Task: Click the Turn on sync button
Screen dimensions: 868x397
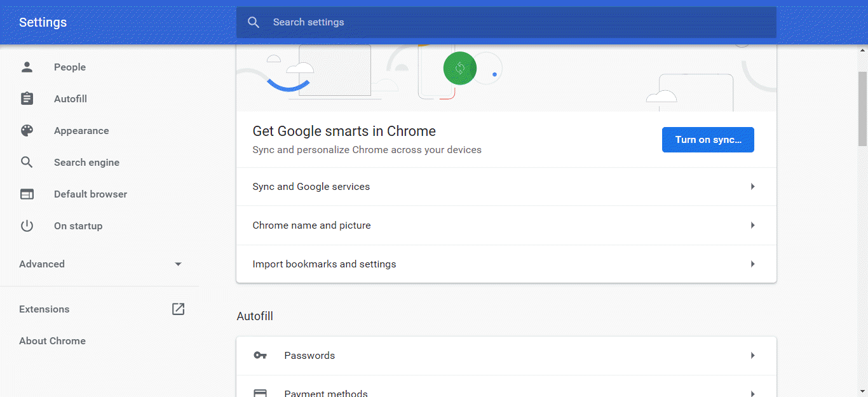Action: pos(708,140)
